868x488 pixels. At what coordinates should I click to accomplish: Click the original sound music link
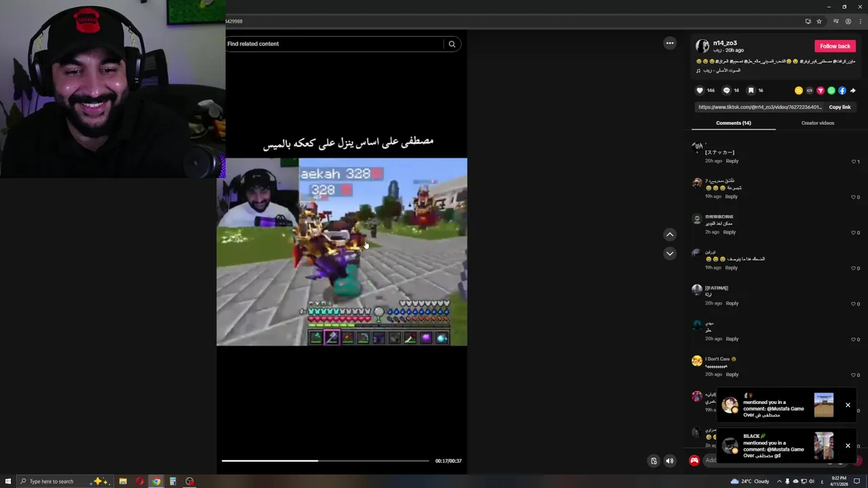(722, 70)
